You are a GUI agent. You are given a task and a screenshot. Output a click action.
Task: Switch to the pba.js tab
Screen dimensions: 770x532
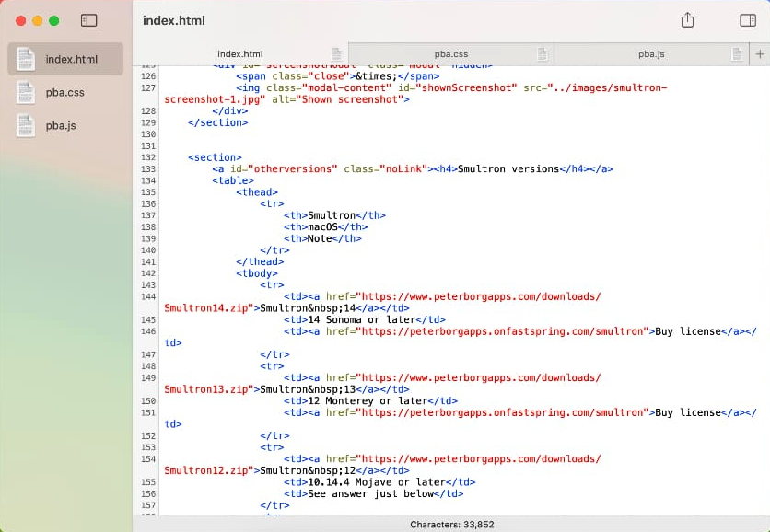650,54
